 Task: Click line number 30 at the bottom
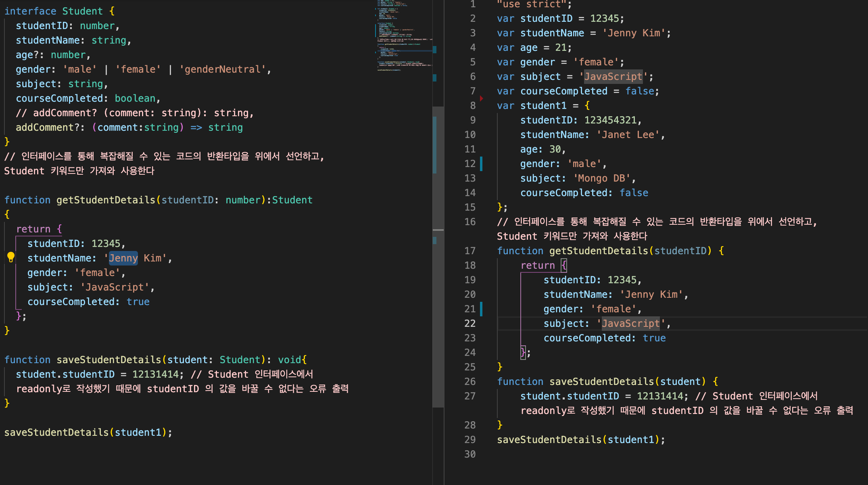click(x=470, y=454)
